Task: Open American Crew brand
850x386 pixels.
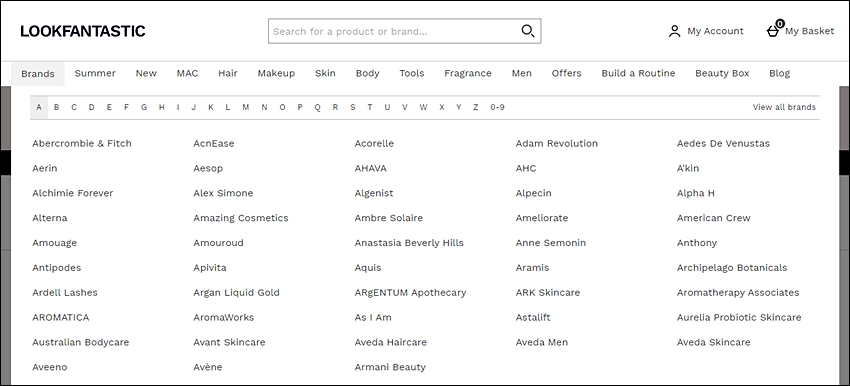Action: pos(713,218)
